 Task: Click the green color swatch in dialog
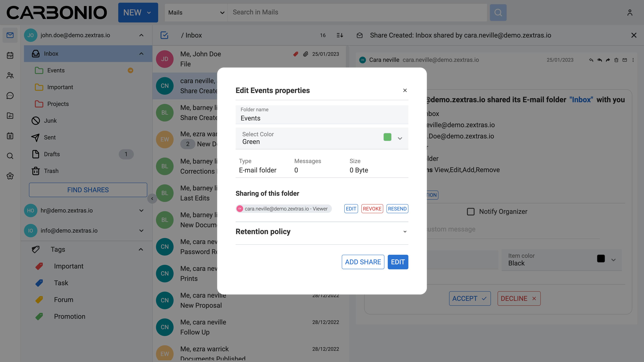click(387, 137)
